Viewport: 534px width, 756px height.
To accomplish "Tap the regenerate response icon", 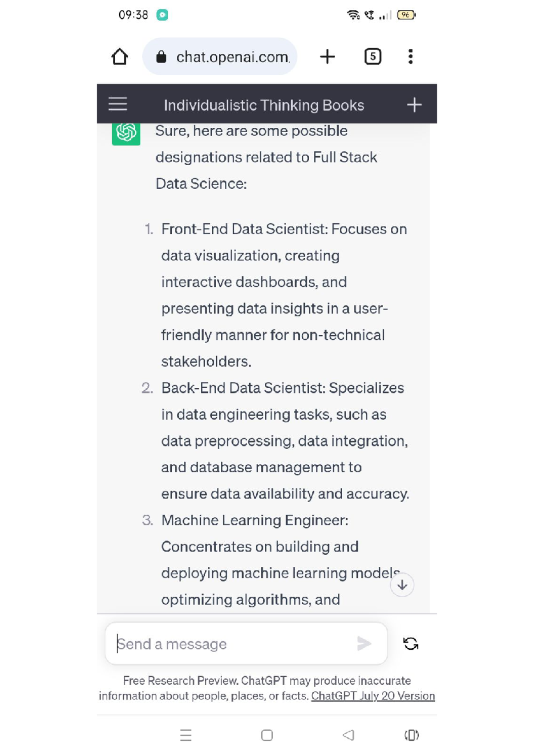I will (x=410, y=643).
